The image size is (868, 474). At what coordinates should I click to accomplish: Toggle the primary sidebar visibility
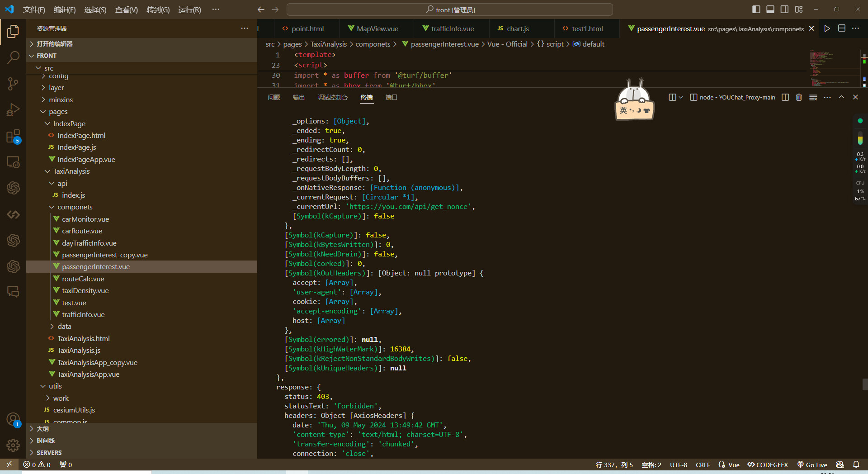click(756, 9)
